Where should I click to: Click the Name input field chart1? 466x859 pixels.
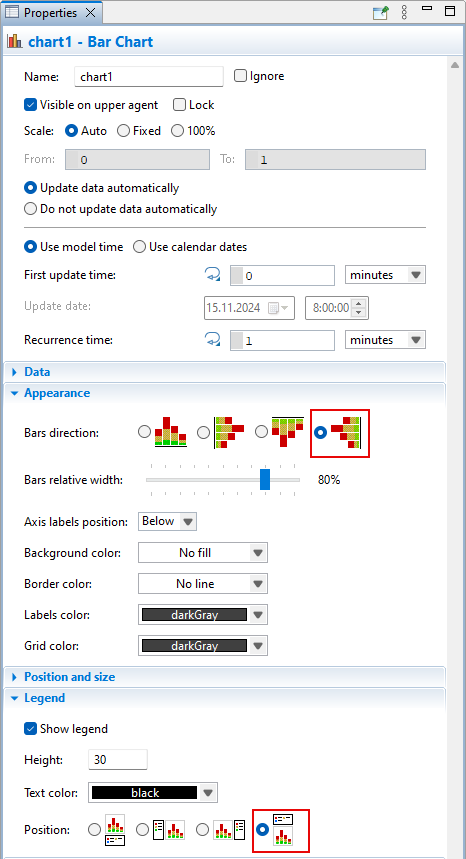pyautogui.click(x=149, y=77)
